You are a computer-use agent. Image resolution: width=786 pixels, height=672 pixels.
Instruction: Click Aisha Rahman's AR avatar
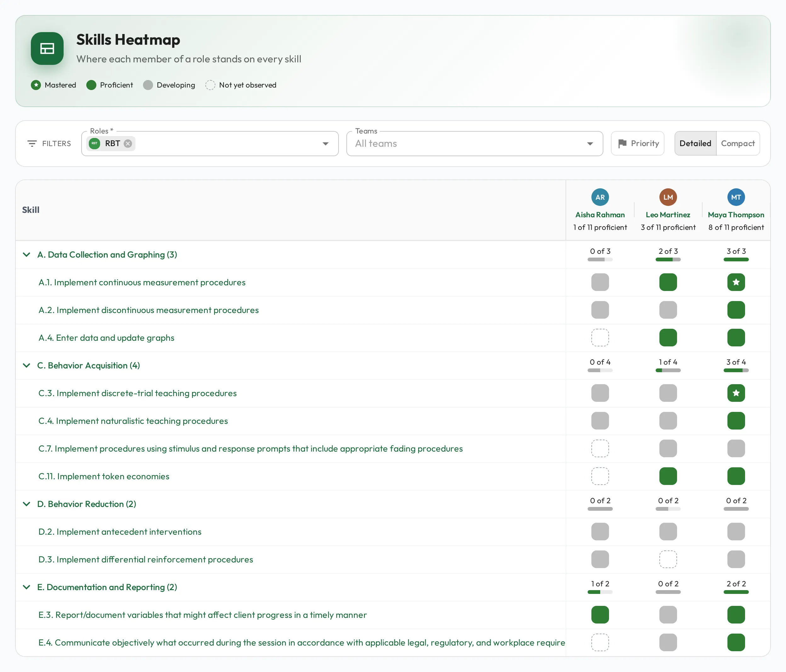(600, 197)
